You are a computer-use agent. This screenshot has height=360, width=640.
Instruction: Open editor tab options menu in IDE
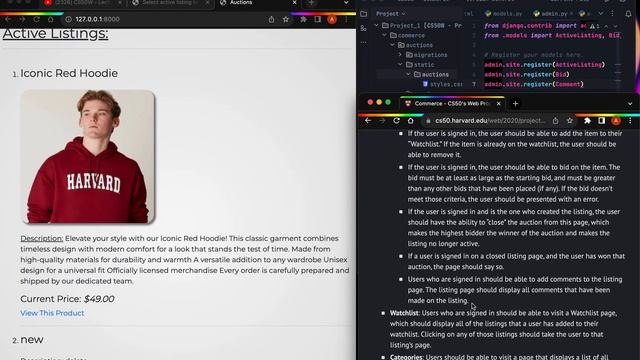click(612, 14)
